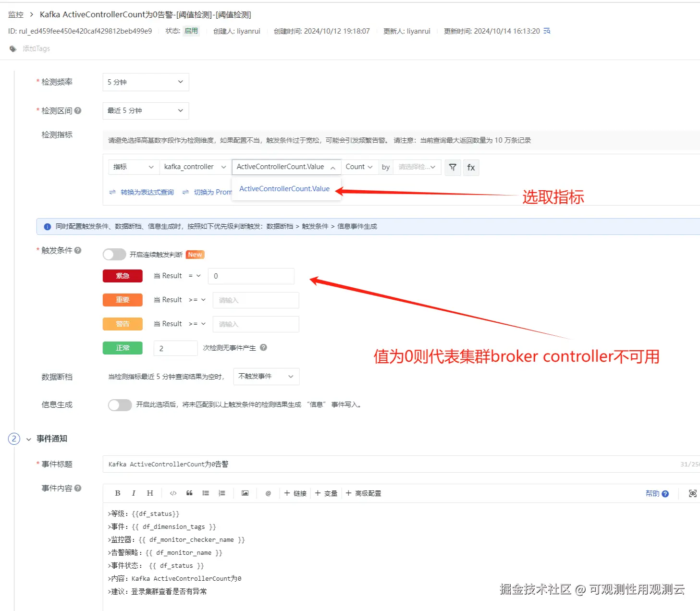The width and height of the screenshot is (700, 611).
Task: Collapse the 事件通知 section
Action: pyautogui.click(x=29, y=439)
